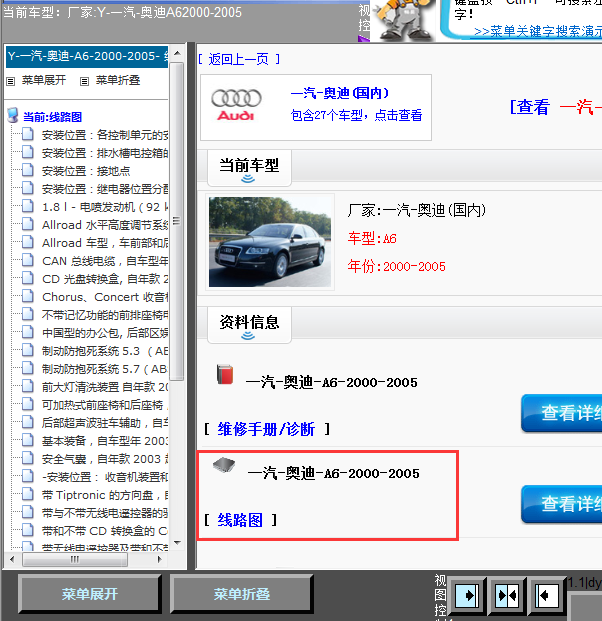Open >>菜单关键字搜索演示 link
602x621 pixels.
(538, 31)
